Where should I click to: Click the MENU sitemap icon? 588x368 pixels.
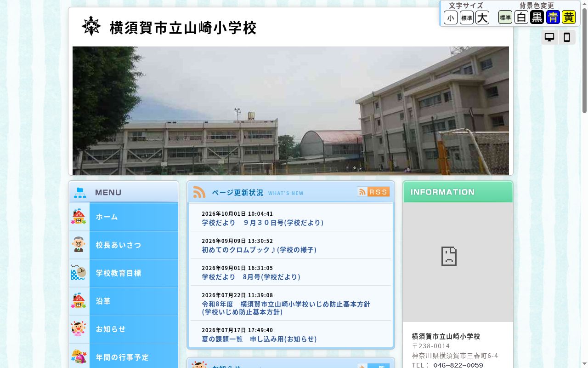coord(80,192)
